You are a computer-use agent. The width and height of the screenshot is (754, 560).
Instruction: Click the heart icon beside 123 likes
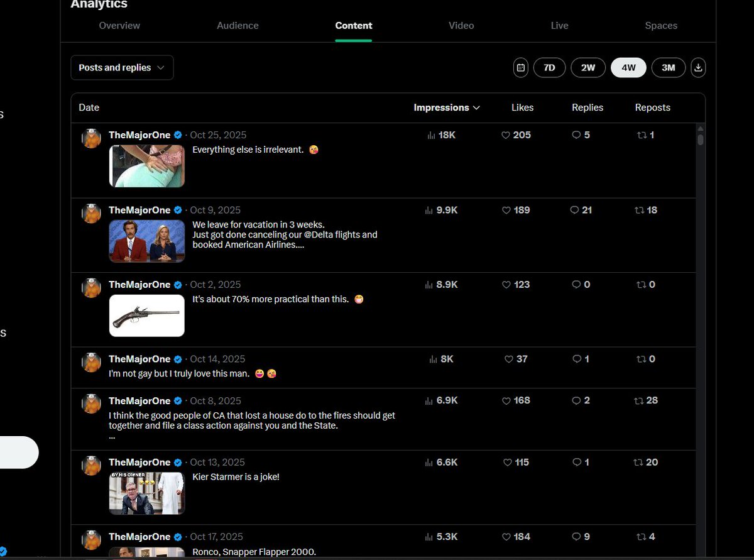point(506,285)
